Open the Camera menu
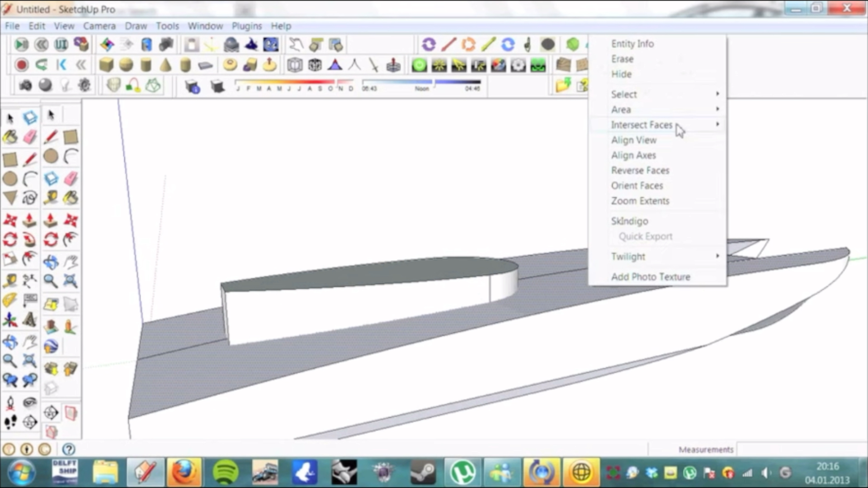This screenshot has width=868, height=488. [x=99, y=26]
